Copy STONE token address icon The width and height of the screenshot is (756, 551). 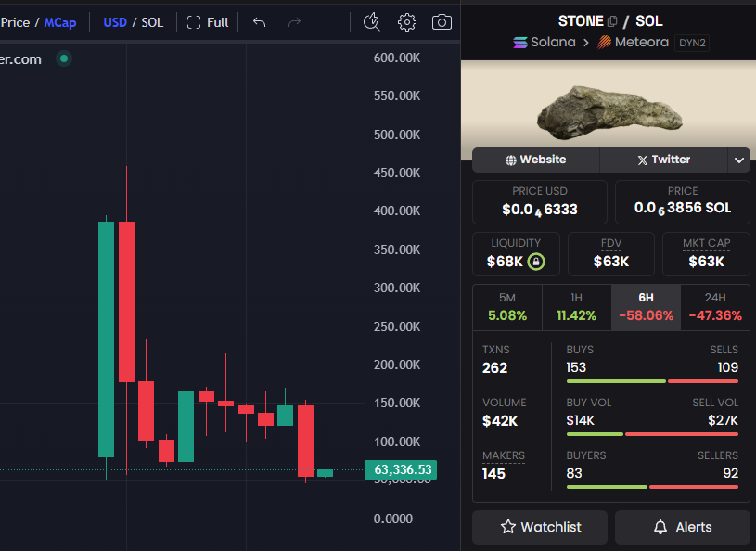tap(612, 21)
